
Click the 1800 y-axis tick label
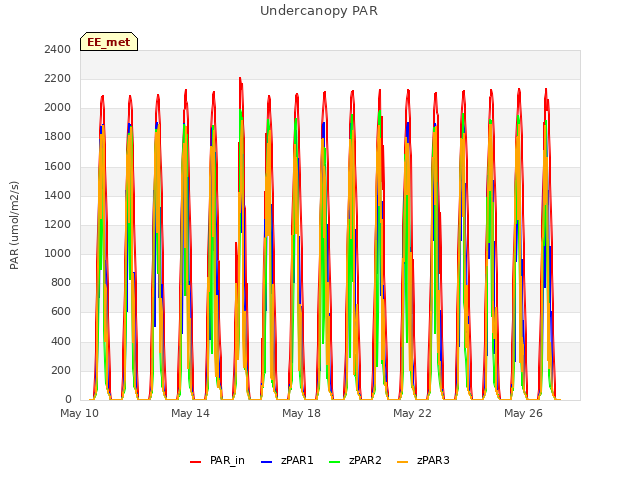point(58,137)
